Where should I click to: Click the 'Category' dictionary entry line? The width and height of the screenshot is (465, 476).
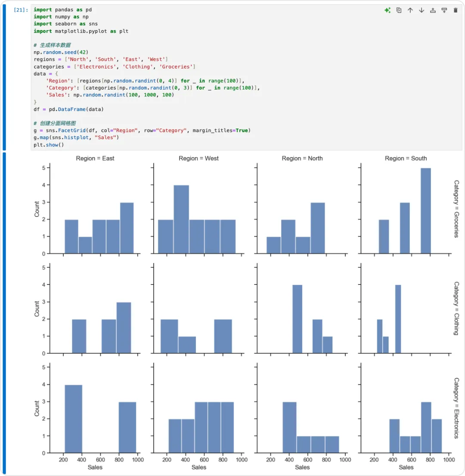pos(153,88)
